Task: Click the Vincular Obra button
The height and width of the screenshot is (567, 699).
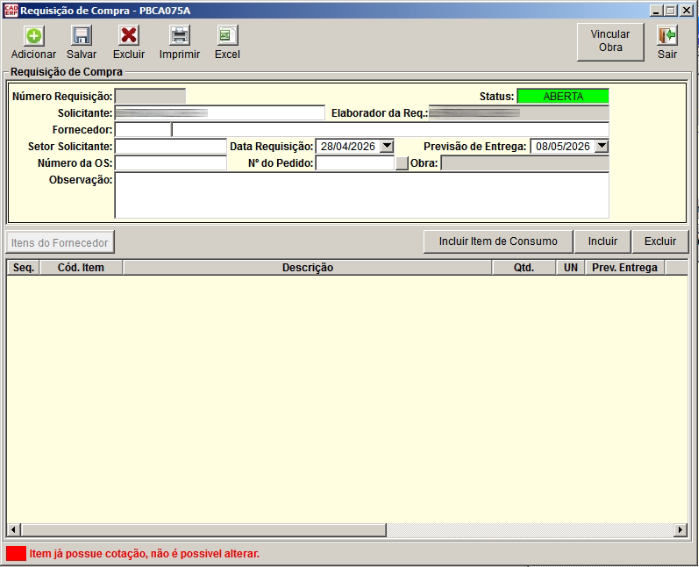Action: click(610, 41)
